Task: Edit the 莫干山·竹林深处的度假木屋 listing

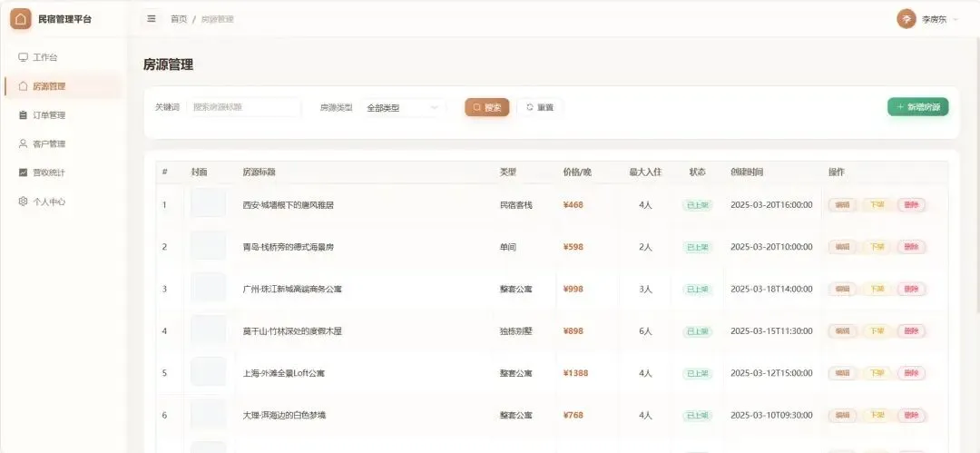Action: click(842, 331)
